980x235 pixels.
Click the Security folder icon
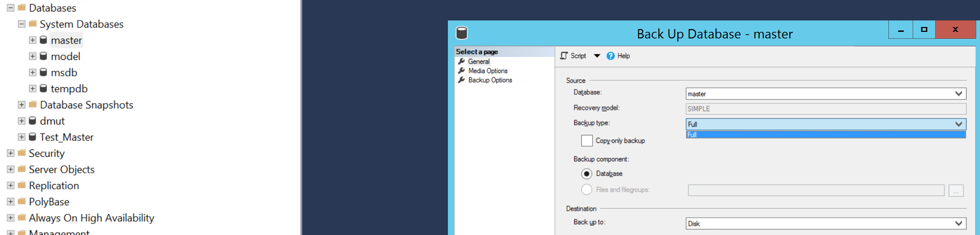[22, 153]
